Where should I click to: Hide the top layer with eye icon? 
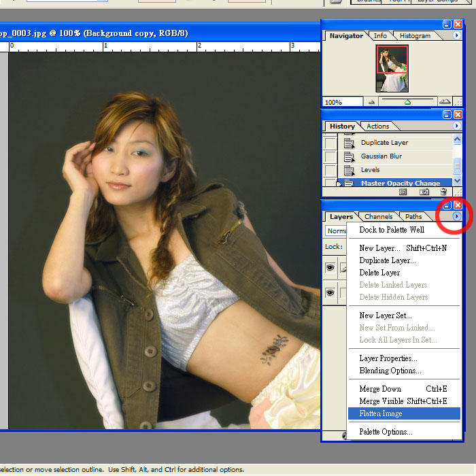tap(330, 268)
